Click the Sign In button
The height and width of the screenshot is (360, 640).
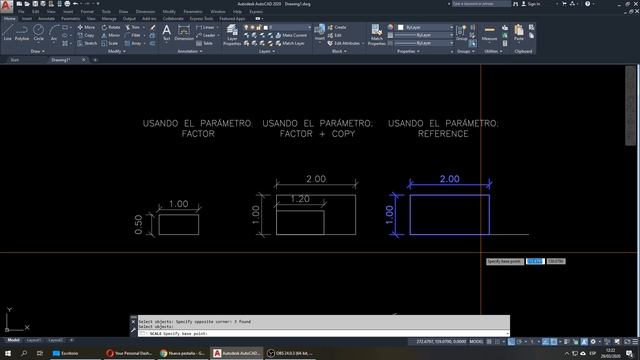click(x=531, y=4)
